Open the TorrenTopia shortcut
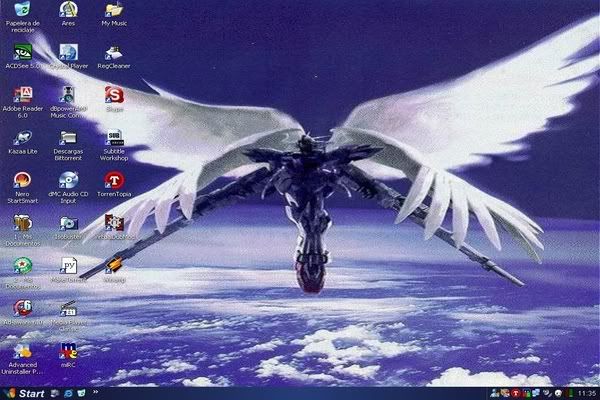 (x=114, y=184)
